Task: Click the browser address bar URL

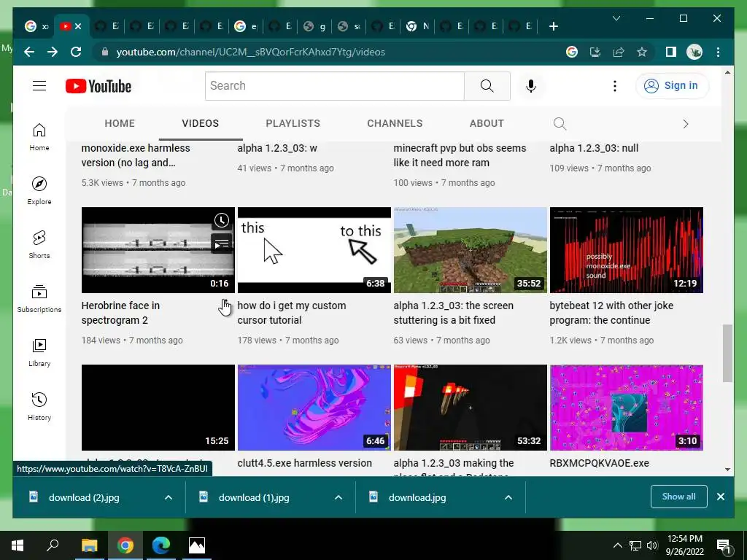Action: point(251,52)
